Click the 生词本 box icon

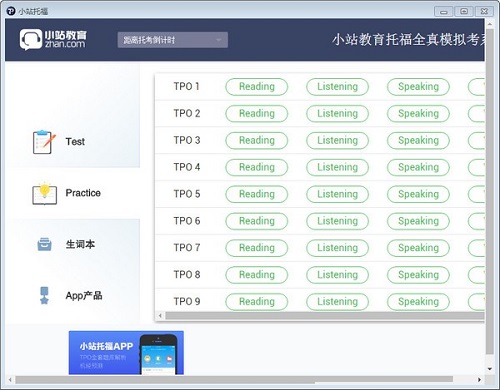coord(44,244)
